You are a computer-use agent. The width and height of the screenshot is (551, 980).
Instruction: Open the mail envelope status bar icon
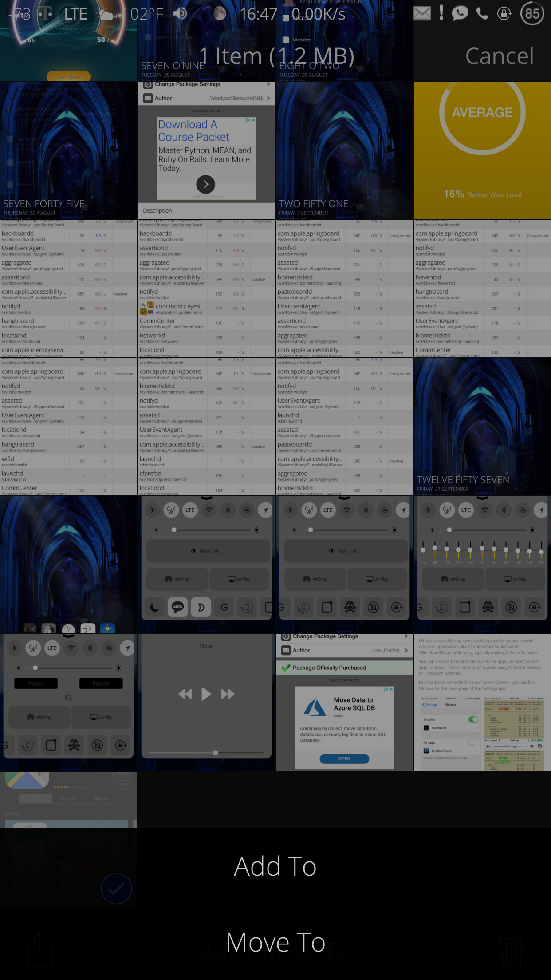click(422, 13)
